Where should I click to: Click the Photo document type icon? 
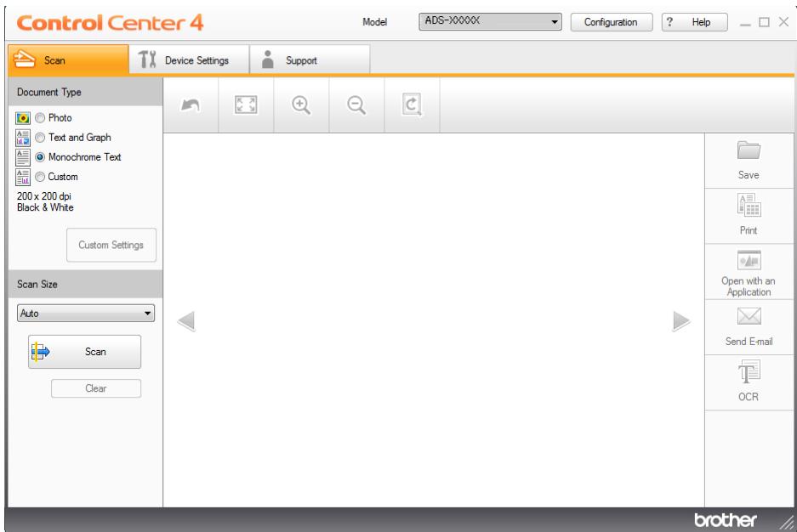pyautogui.click(x=23, y=118)
